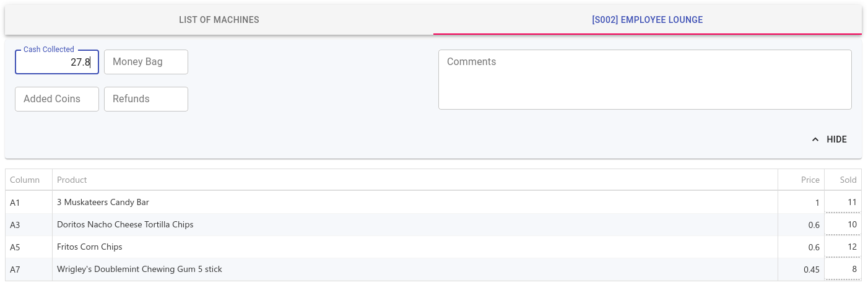Switch to List of Machines tab
The width and height of the screenshot is (868, 285).
219,20
